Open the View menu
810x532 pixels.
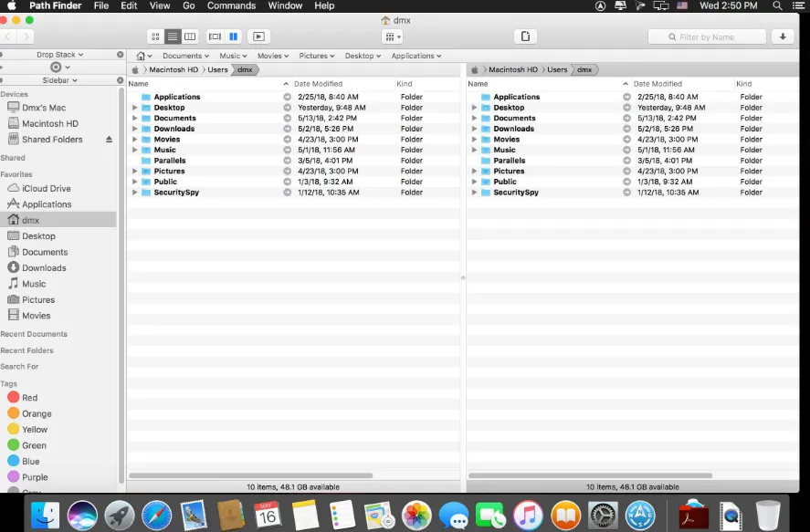point(160,5)
